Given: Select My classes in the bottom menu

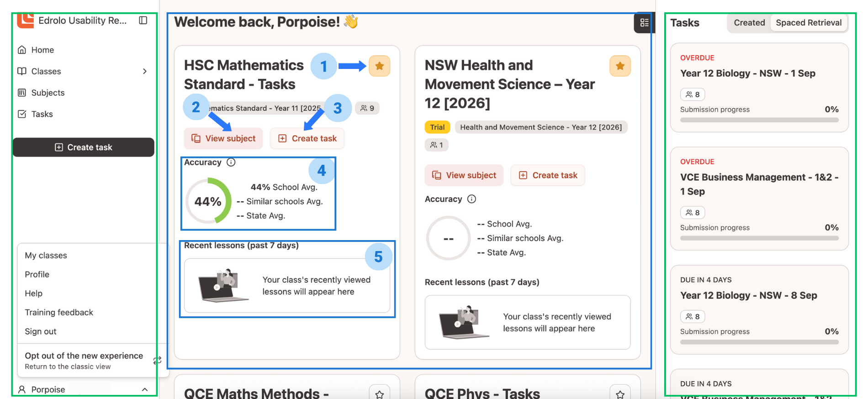Looking at the screenshot, I should click(x=46, y=255).
